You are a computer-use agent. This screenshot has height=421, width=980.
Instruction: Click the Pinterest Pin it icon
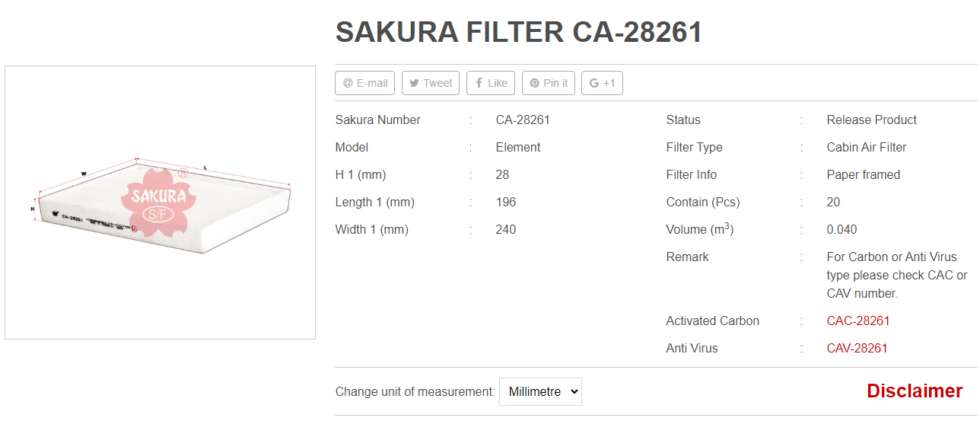pyautogui.click(x=535, y=83)
